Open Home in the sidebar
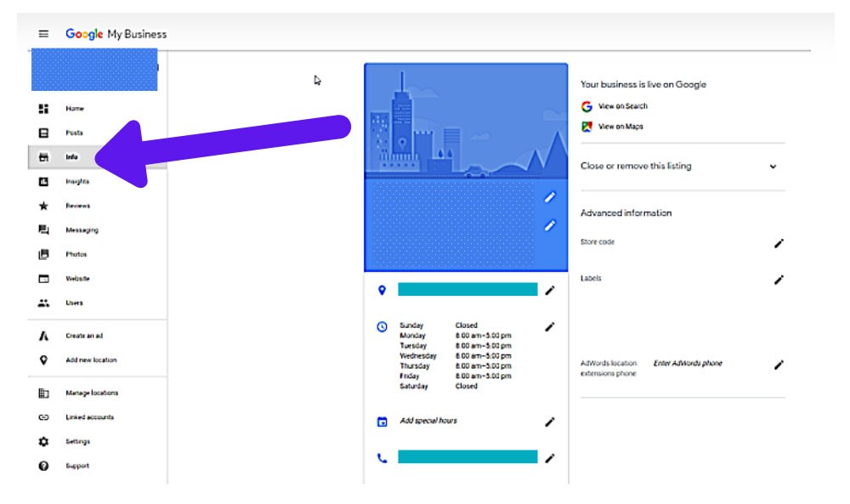The width and height of the screenshot is (850, 504). coord(75,109)
